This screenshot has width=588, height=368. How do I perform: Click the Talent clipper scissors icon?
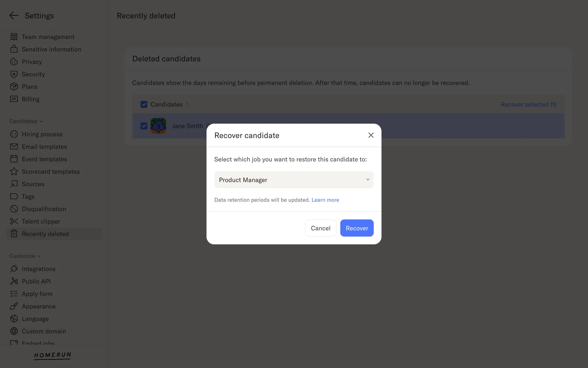click(14, 221)
